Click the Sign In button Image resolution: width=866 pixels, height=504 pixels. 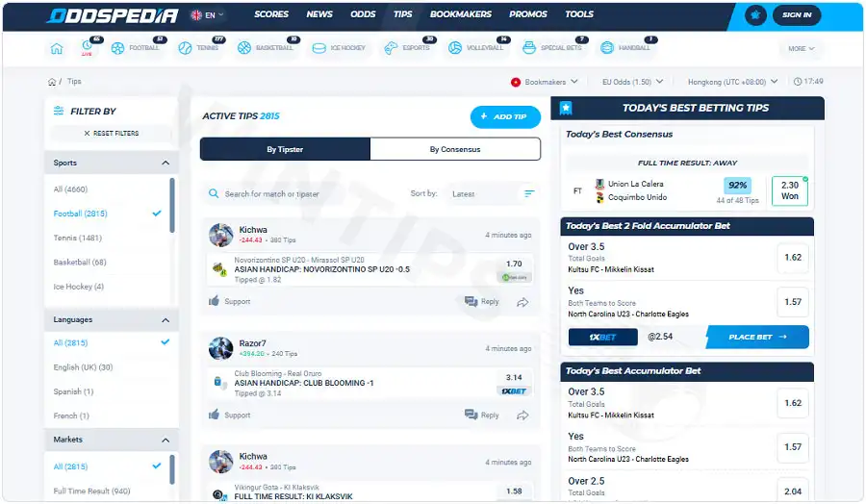point(797,14)
